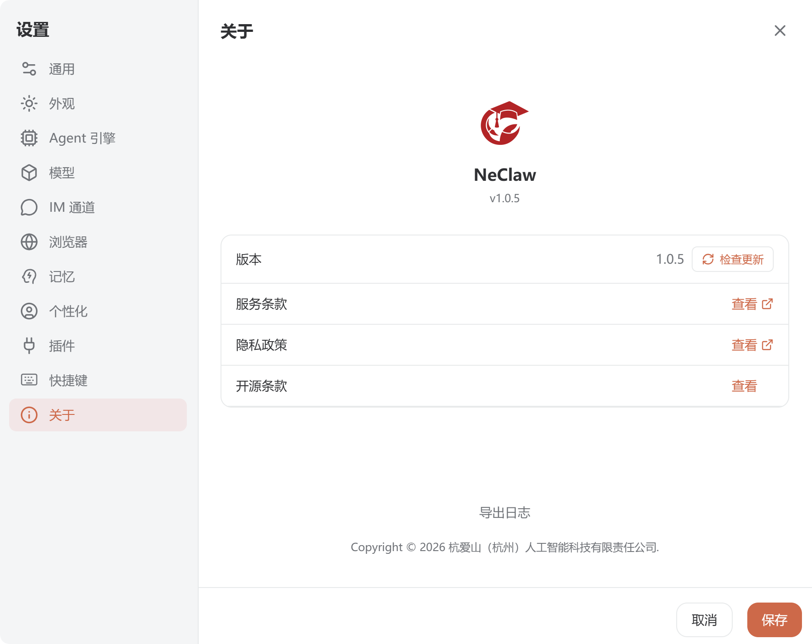The height and width of the screenshot is (644, 812).
Task: Click the 个性化 user circle icon
Action: click(29, 311)
